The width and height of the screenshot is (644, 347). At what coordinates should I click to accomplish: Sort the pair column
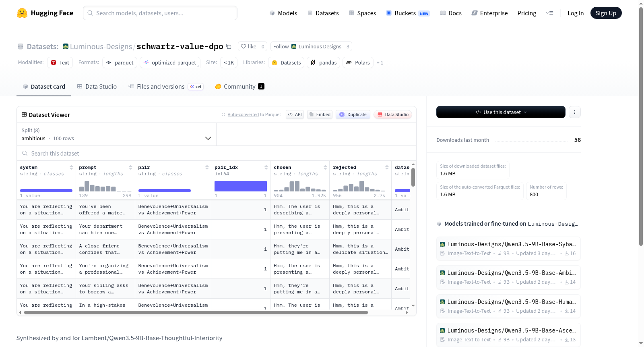tap(207, 167)
